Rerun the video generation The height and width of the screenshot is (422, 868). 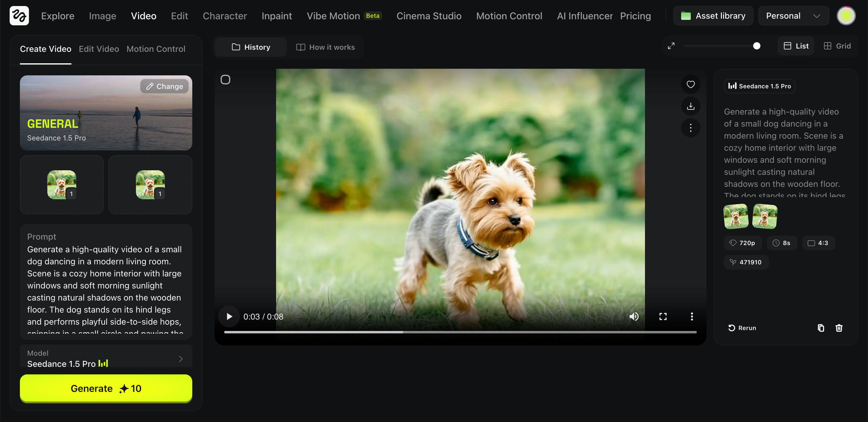tap(742, 328)
